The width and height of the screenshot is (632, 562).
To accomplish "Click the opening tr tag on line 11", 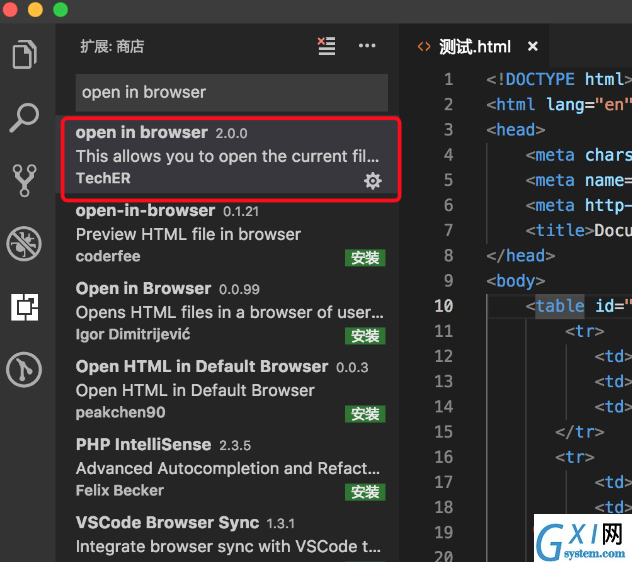I will point(584,331).
